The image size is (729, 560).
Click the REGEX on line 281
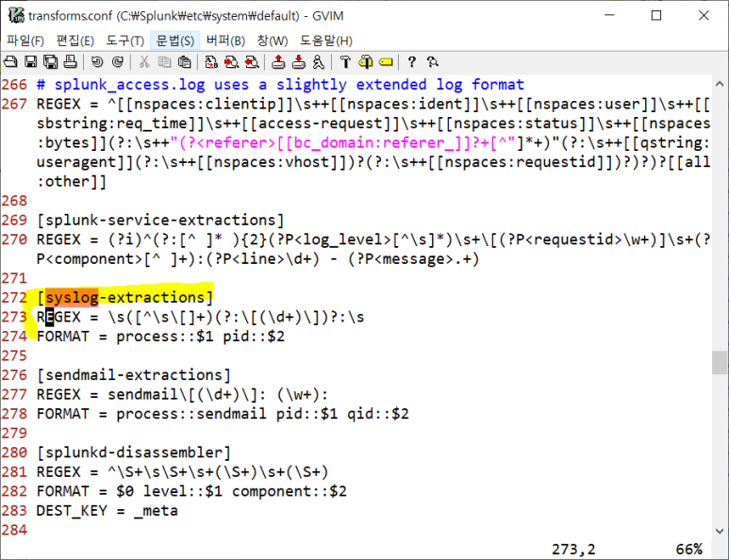pyautogui.click(x=183, y=472)
